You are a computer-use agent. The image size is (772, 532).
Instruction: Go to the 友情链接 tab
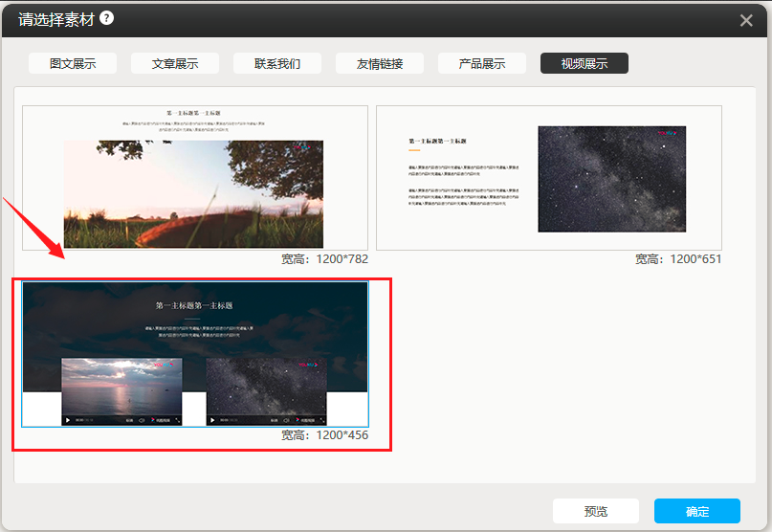380,64
